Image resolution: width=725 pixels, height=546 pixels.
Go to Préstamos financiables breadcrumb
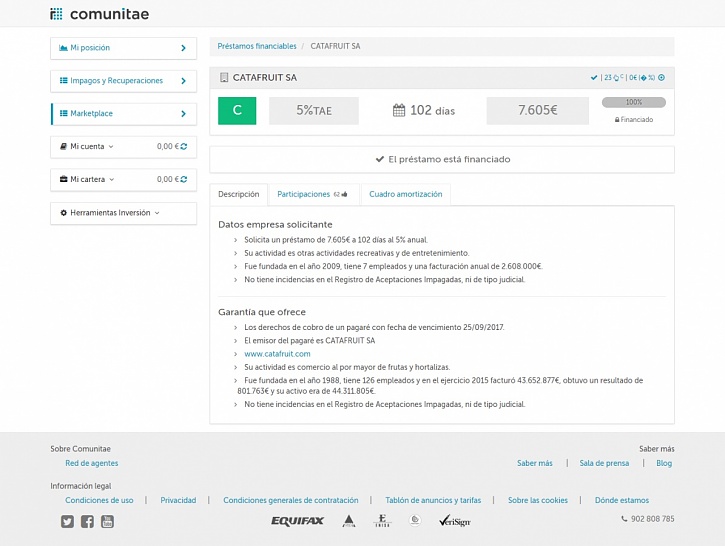tap(257, 46)
